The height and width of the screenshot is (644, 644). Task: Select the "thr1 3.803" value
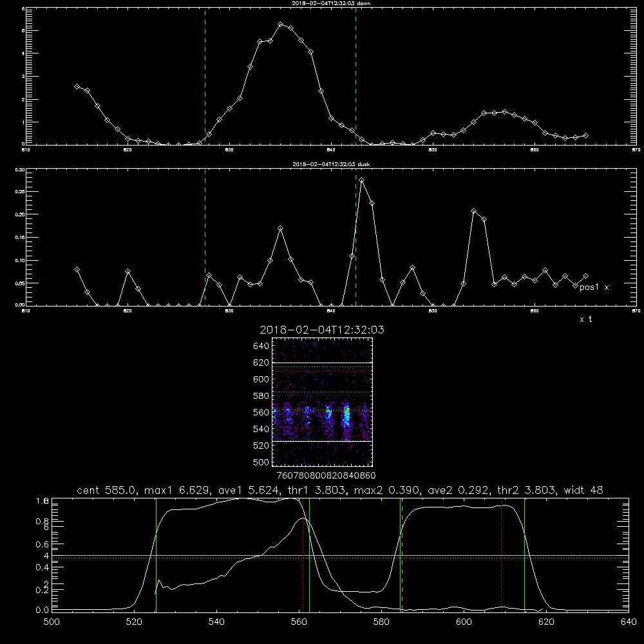click(315, 490)
